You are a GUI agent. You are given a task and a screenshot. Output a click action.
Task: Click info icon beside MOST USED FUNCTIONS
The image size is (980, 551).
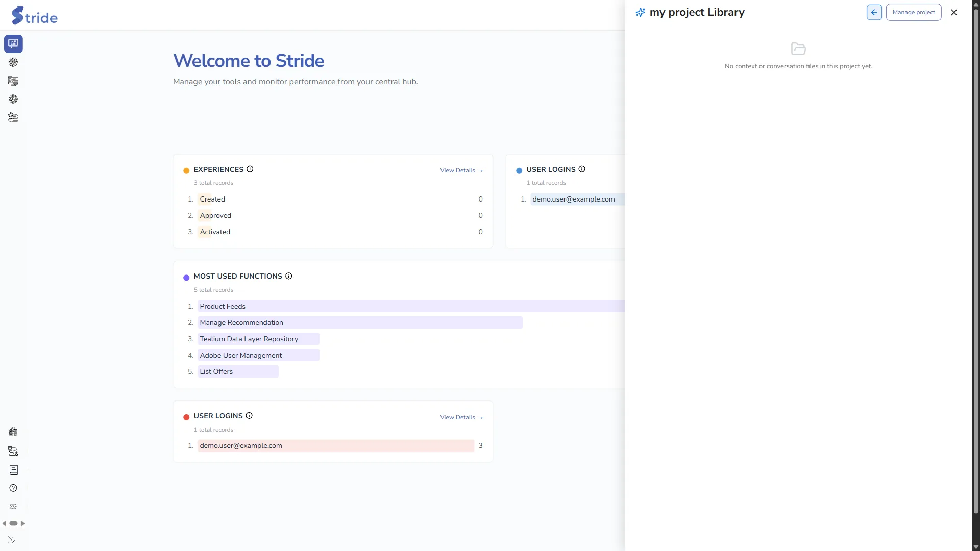pos(289,276)
